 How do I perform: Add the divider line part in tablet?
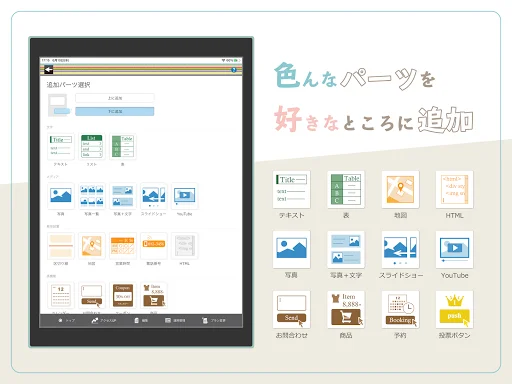[x=61, y=246]
